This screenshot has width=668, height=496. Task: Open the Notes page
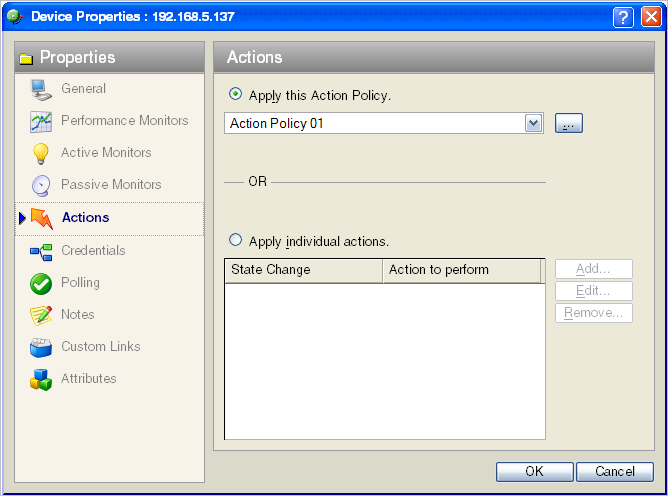pos(78,314)
